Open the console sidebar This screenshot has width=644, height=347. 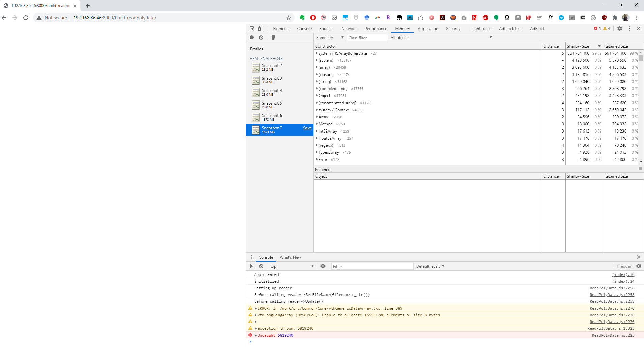click(252, 266)
